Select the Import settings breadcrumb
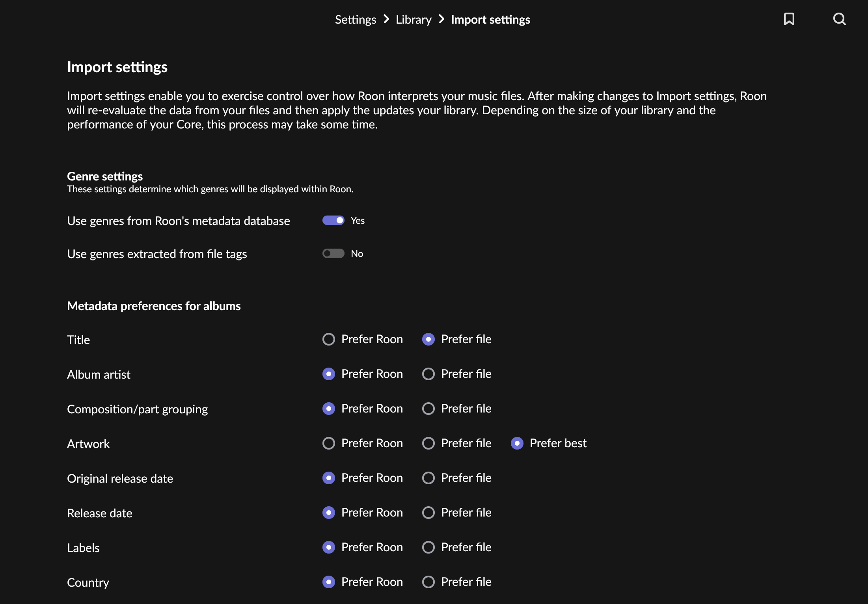Image resolution: width=868 pixels, height=604 pixels. point(490,19)
